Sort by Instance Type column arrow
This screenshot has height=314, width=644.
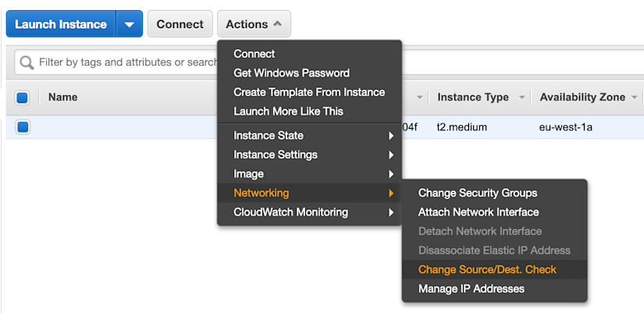[x=521, y=98]
